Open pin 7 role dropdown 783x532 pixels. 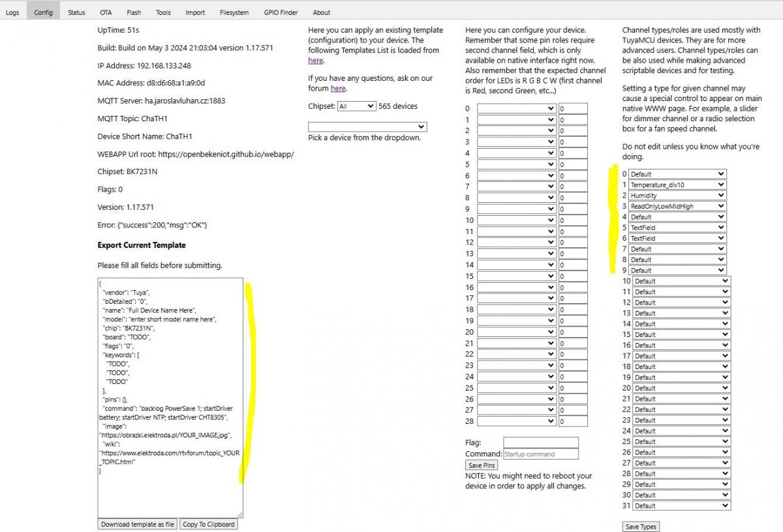(x=517, y=186)
